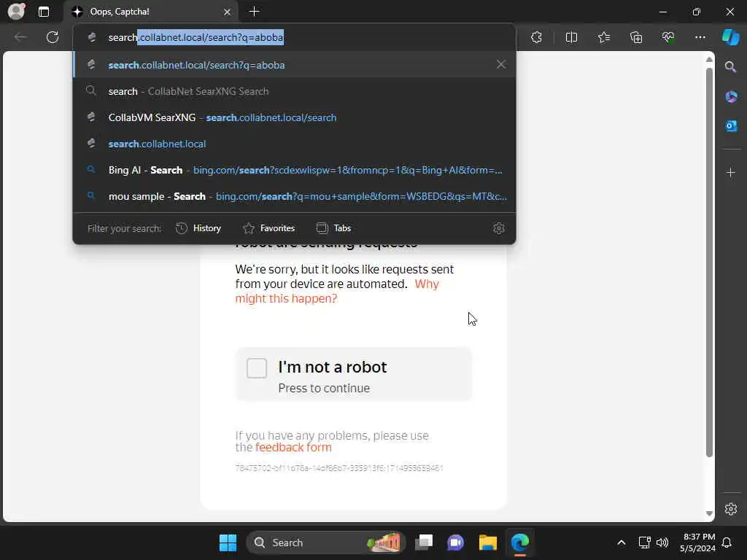The height and width of the screenshot is (560, 747).
Task: Open address bar suggestion settings gear
Action: [x=499, y=228]
